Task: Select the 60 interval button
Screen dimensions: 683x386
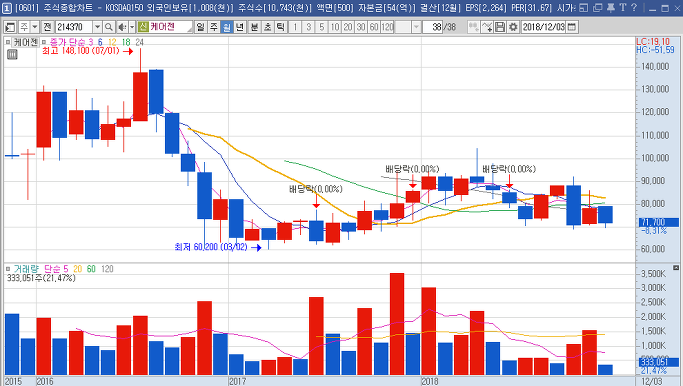Action: click(374, 27)
